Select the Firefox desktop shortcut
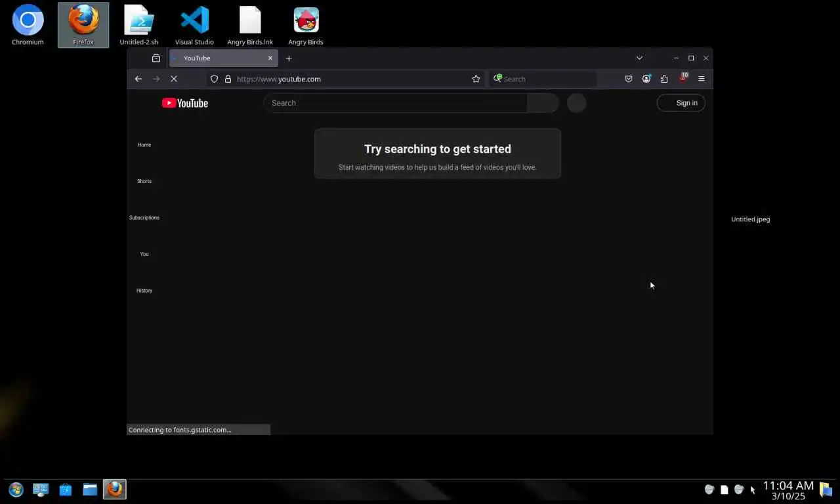 click(x=83, y=26)
